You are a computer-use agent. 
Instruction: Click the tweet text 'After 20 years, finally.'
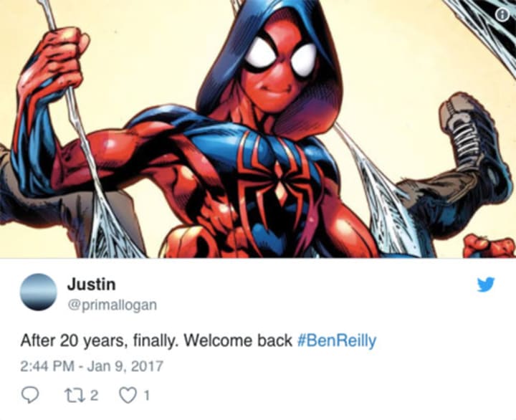[x=100, y=341]
